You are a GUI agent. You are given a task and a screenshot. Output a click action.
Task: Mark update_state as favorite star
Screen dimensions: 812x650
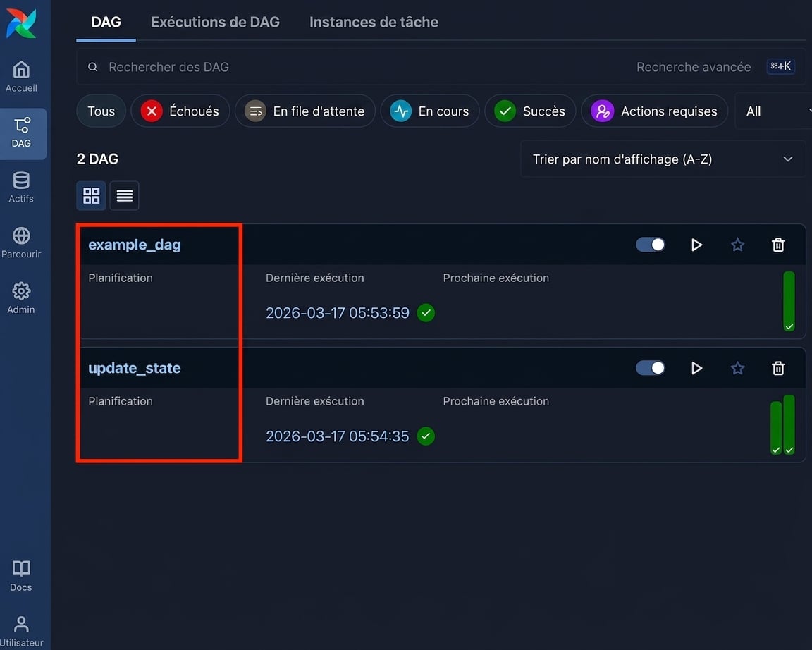click(x=737, y=368)
